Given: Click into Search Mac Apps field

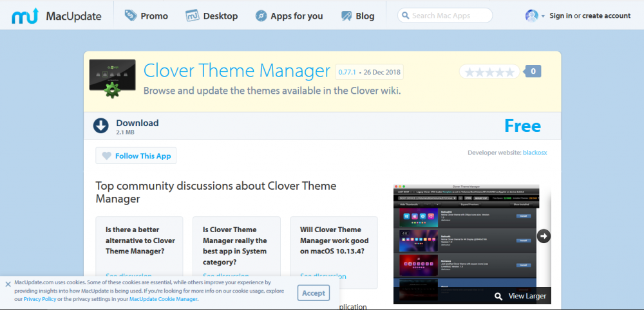Looking at the screenshot, I should [445, 15].
